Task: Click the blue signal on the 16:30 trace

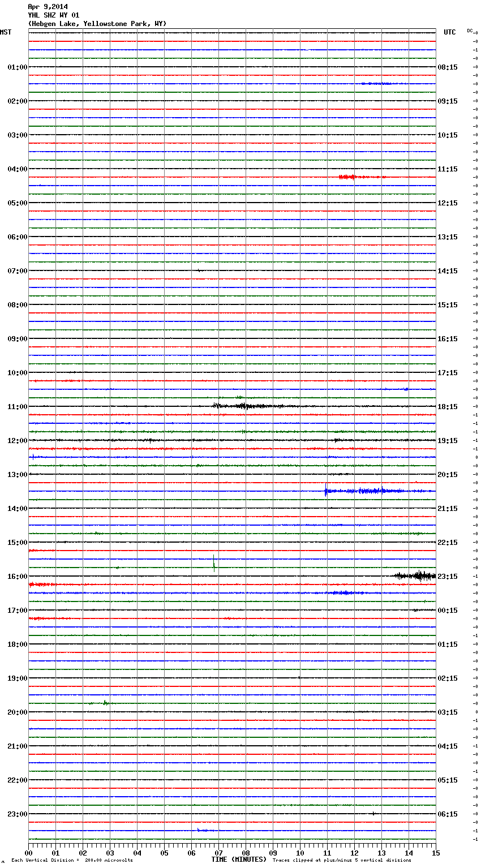Action: pyautogui.click(x=346, y=592)
